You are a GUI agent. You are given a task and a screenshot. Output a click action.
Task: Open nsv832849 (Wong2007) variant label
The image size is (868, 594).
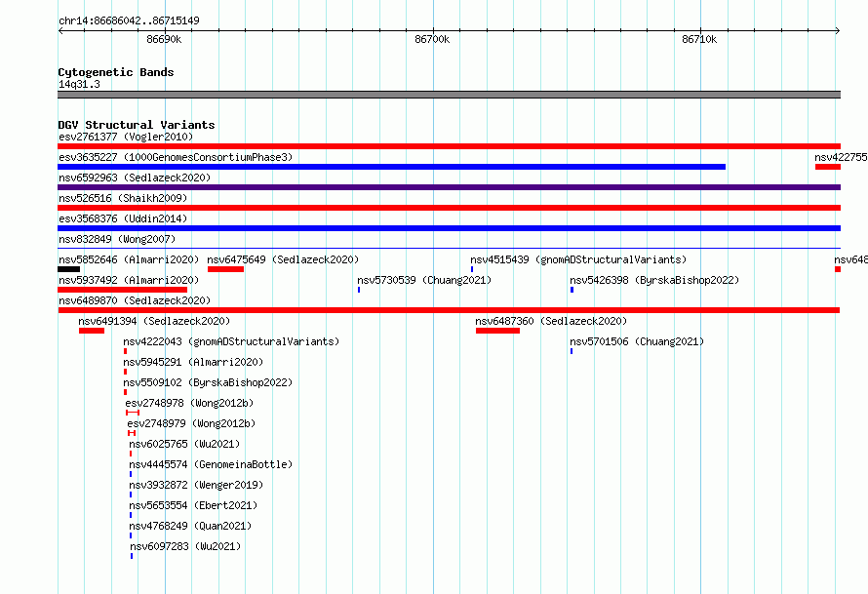[117, 239]
